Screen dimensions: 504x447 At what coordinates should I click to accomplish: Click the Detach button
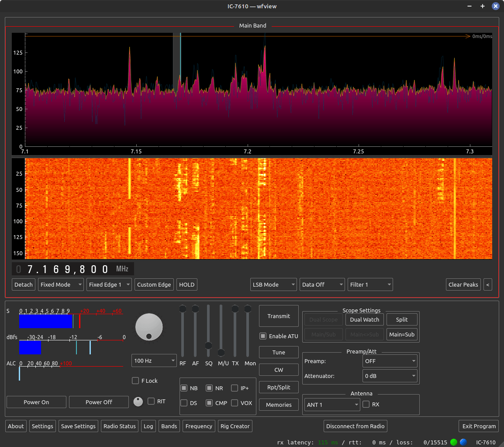coord(24,284)
